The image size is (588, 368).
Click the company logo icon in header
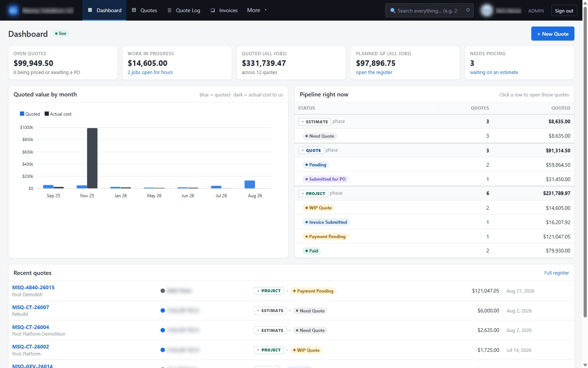pos(13,10)
